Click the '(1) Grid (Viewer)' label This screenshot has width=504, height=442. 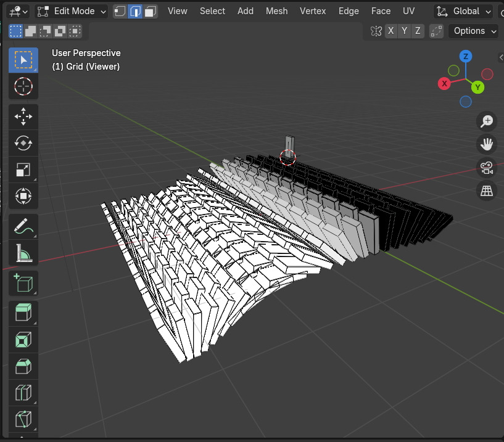tap(86, 67)
